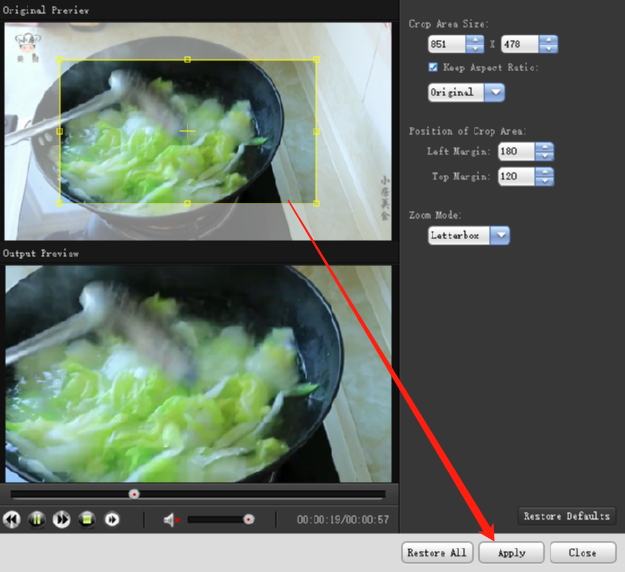Click the fast forward button
Image resolution: width=625 pixels, height=572 pixels.
pyautogui.click(x=62, y=519)
